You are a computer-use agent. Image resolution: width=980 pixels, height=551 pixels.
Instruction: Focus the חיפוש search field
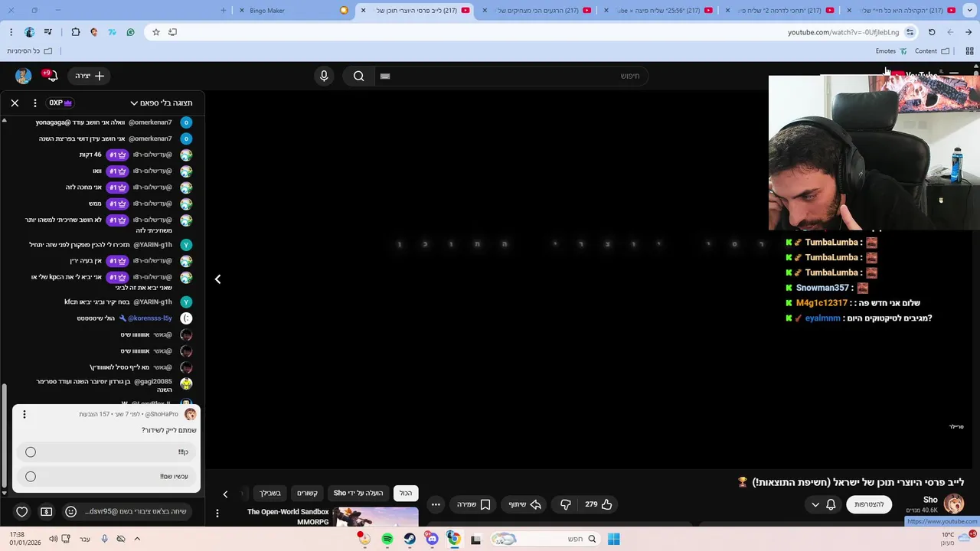[511, 76]
